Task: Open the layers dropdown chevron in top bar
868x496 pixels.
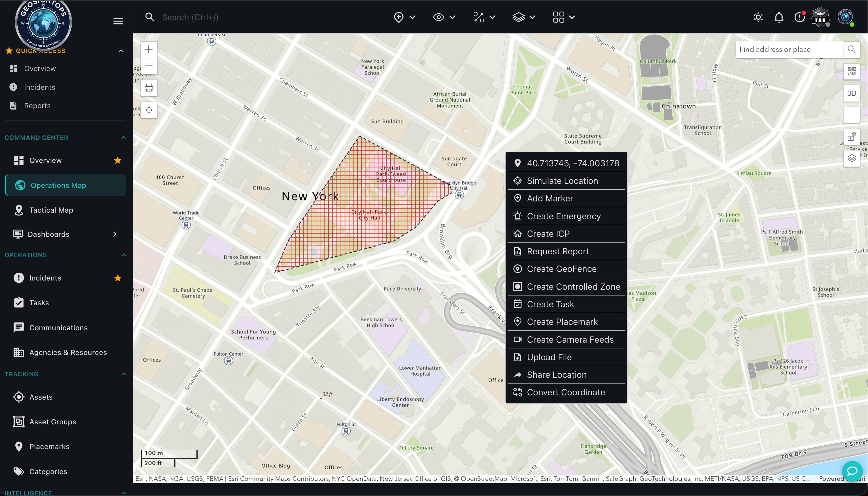Action: click(532, 17)
